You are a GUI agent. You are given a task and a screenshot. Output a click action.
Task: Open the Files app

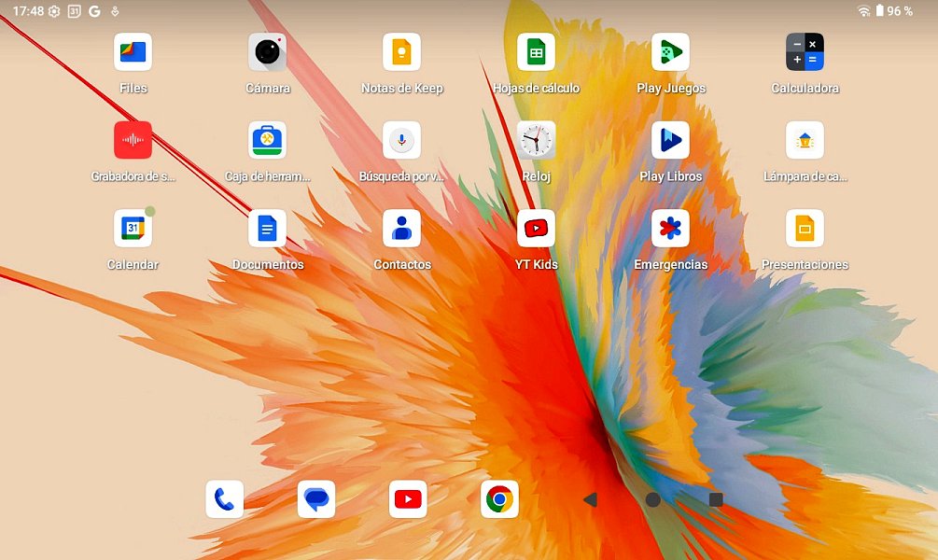133,52
